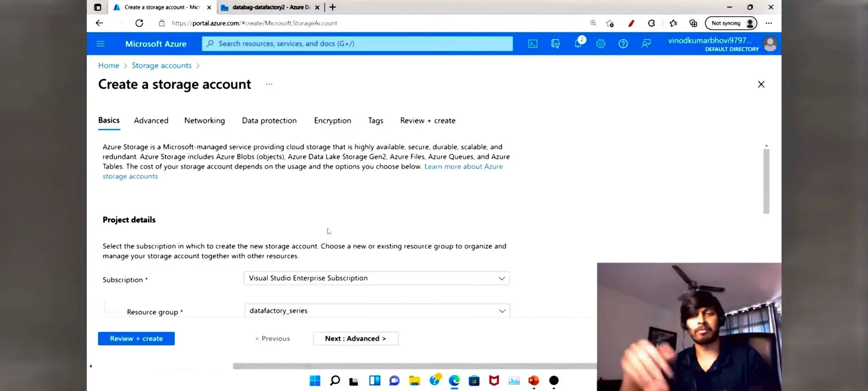Select the databag-datafactory2 browser tab
This screenshot has height=391, width=868.
pyautogui.click(x=270, y=7)
